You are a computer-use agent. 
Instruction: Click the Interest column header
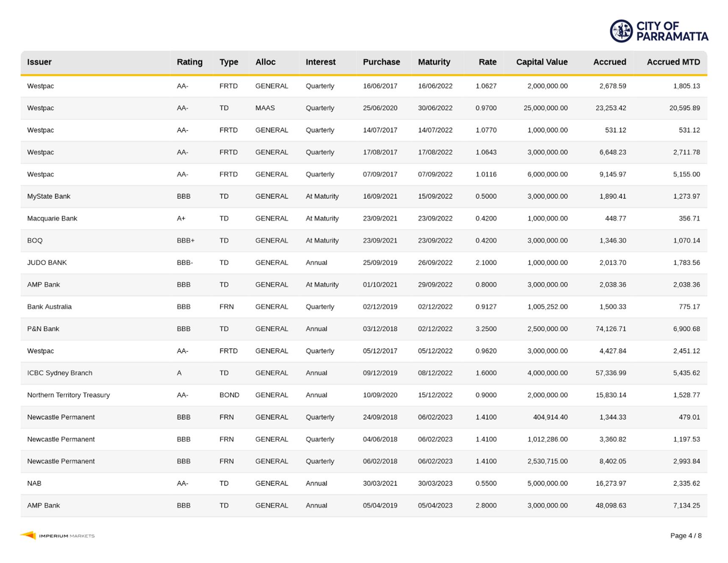[321, 62]
